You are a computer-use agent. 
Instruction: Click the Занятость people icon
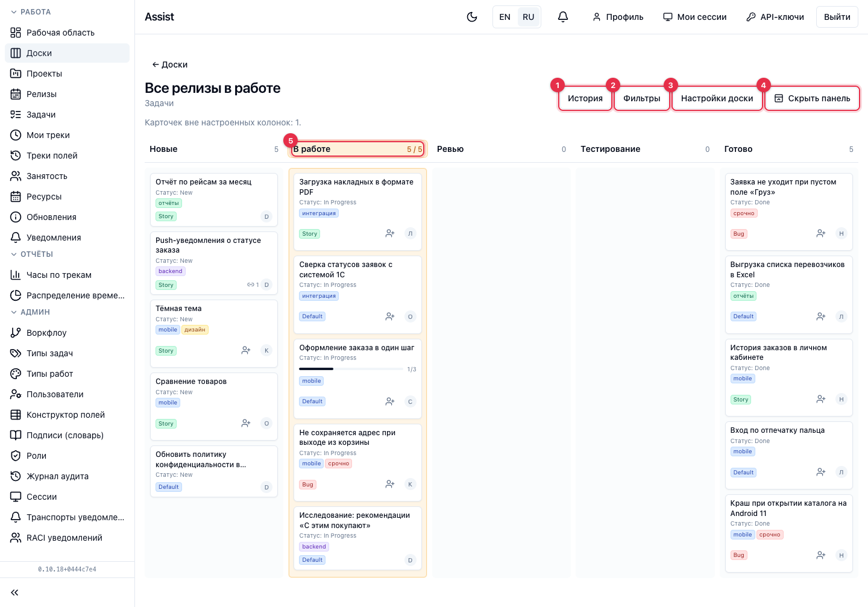tap(16, 176)
